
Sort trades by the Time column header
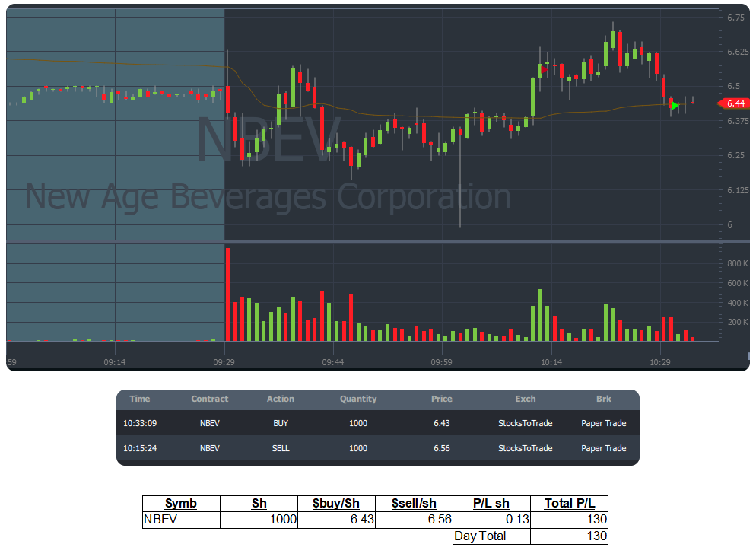pyautogui.click(x=140, y=399)
